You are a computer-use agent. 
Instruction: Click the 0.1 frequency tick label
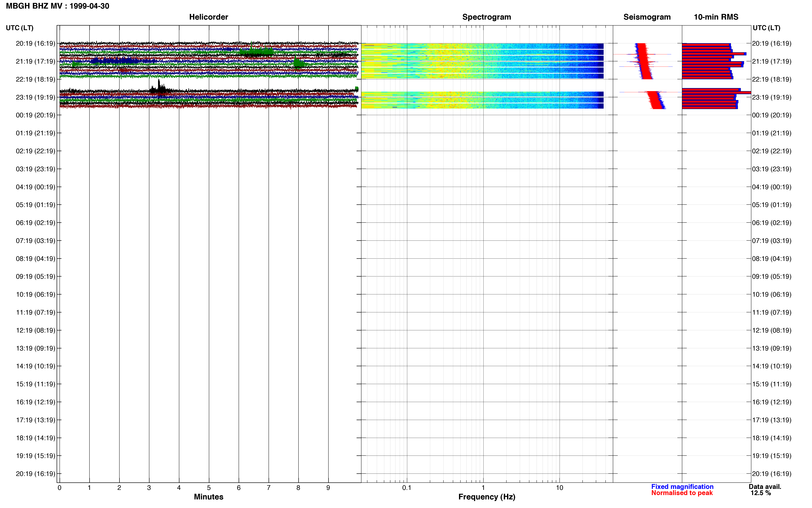coord(407,487)
